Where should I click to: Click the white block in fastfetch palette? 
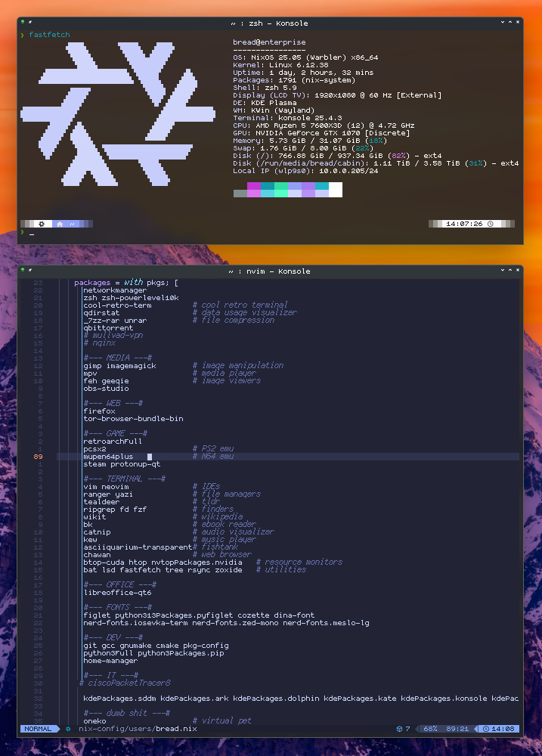[336, 190]
